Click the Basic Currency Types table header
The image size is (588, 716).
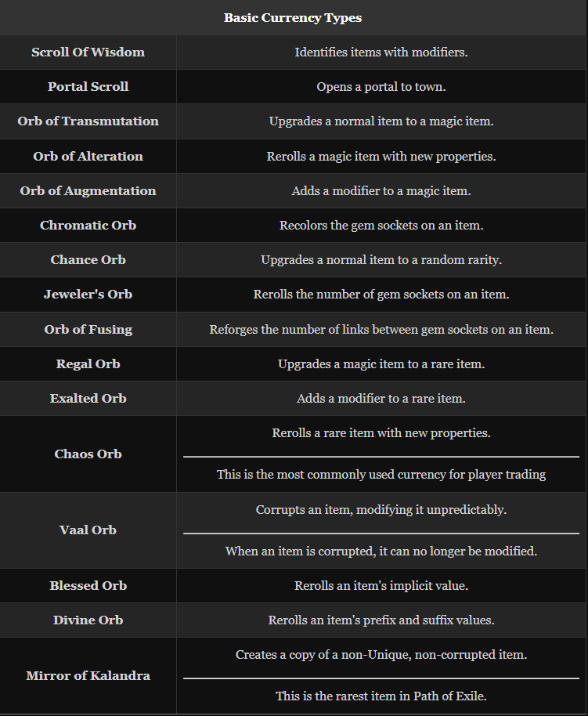pos(293,17)
